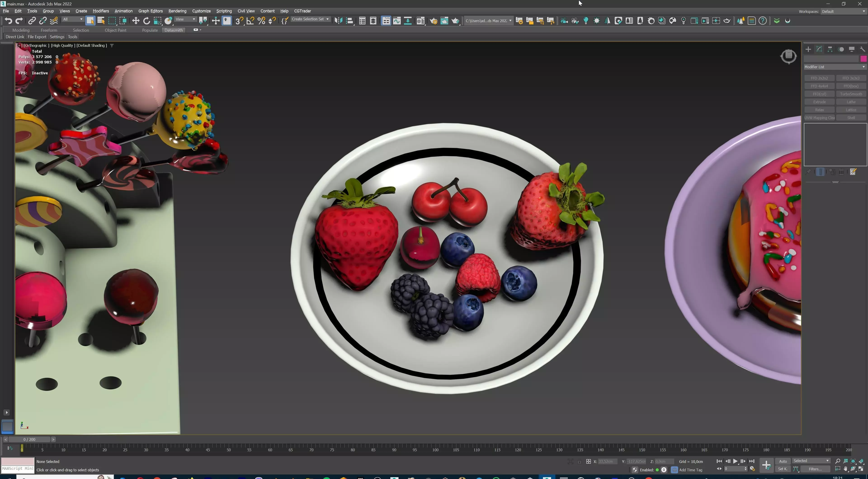Toggle Set Key mode

(x=783, y=469)
